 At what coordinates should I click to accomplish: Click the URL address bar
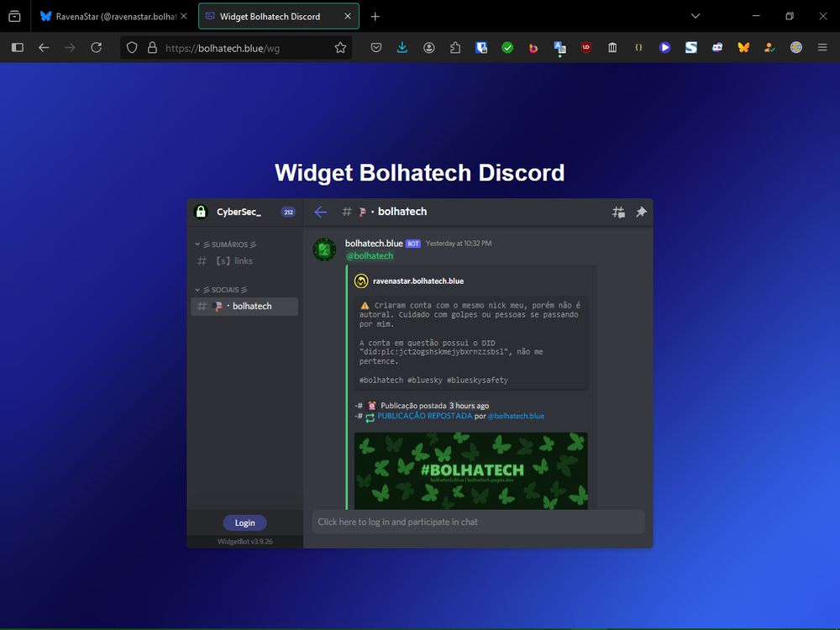coord(236,48)
